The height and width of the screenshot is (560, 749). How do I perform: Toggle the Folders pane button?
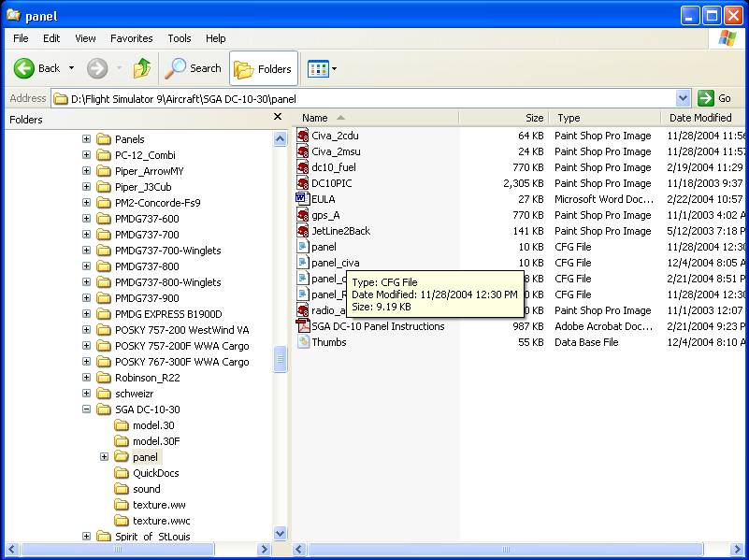tap(263, 68)
